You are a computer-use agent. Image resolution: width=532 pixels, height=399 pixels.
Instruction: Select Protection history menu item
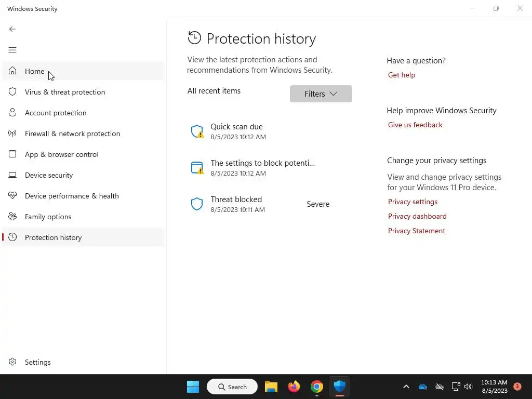click(x=53, y=237)
